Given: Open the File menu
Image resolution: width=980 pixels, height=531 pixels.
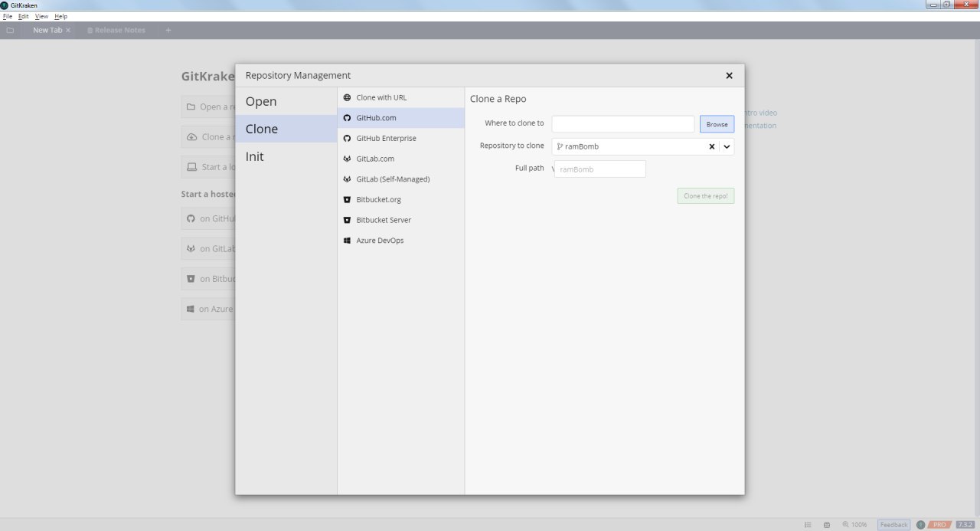Looking at the screenshot, I should pos(8,16).
